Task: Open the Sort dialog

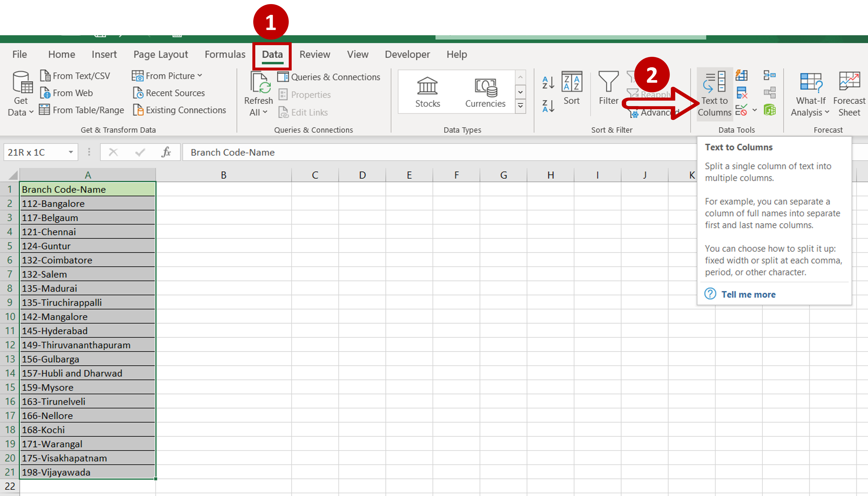Action: point(571,88)
